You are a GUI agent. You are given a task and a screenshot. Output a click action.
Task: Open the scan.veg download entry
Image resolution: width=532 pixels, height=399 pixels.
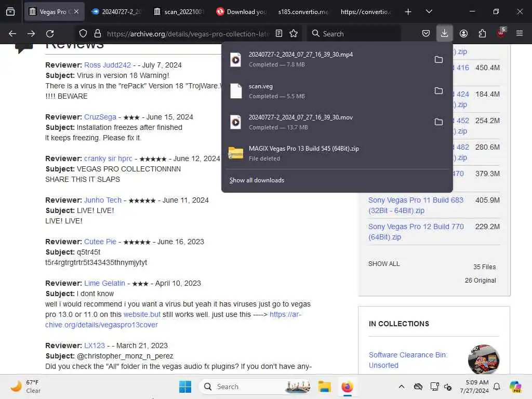(326, 91)
